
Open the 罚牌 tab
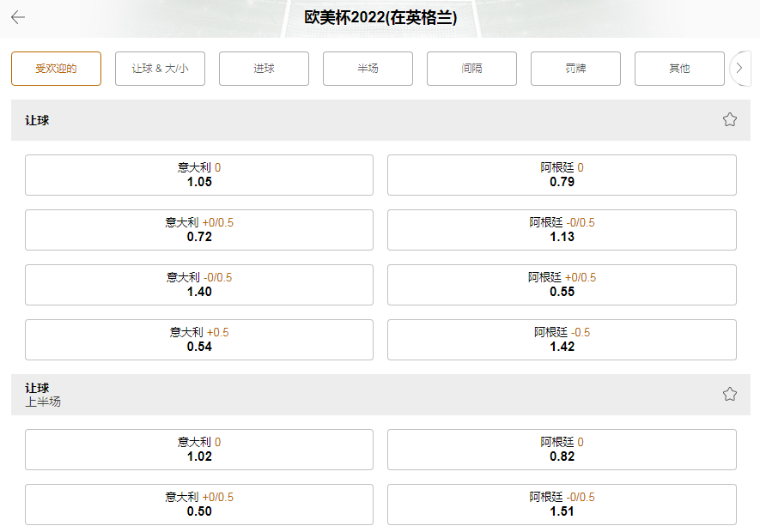tap(575, 69)
